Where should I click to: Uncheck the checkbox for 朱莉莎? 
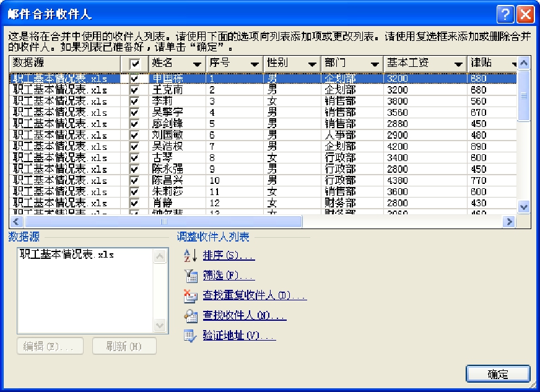[x=134, y=192]
